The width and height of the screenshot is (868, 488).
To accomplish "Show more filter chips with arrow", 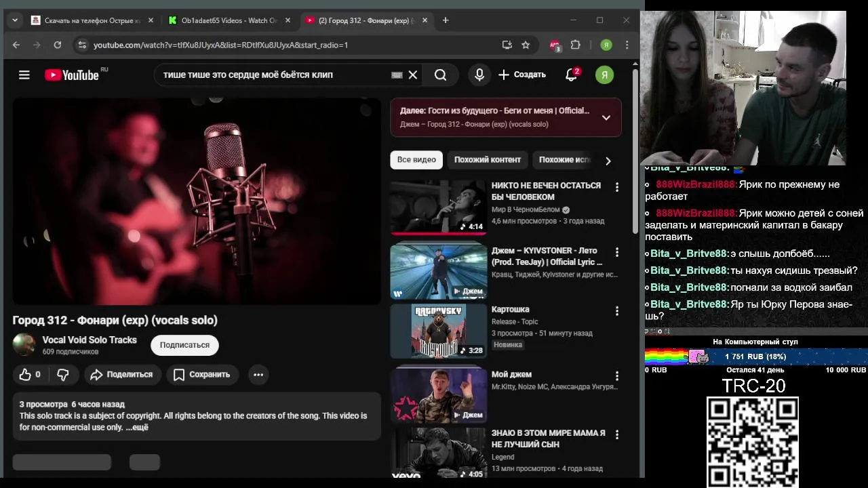I will pos(608,161).
